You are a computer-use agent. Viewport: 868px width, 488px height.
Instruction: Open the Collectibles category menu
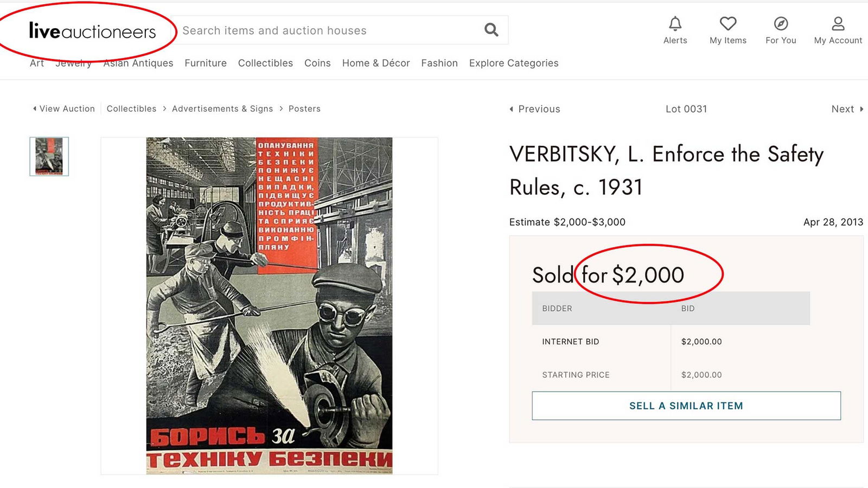(x=265, y=63)
